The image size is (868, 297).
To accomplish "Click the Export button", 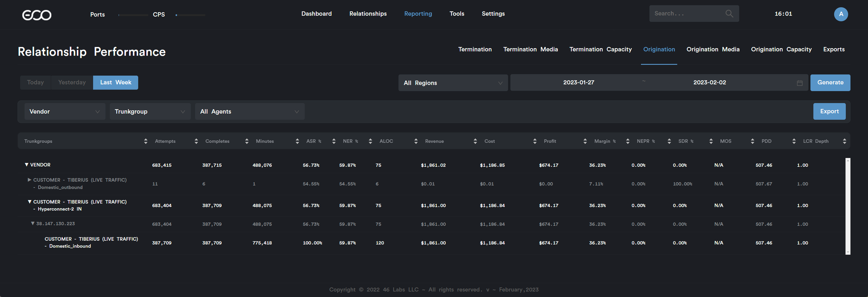I will point(829,112).
